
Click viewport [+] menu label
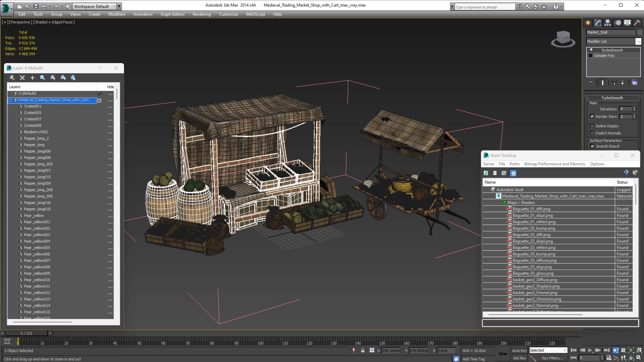[x=5, y=22]
